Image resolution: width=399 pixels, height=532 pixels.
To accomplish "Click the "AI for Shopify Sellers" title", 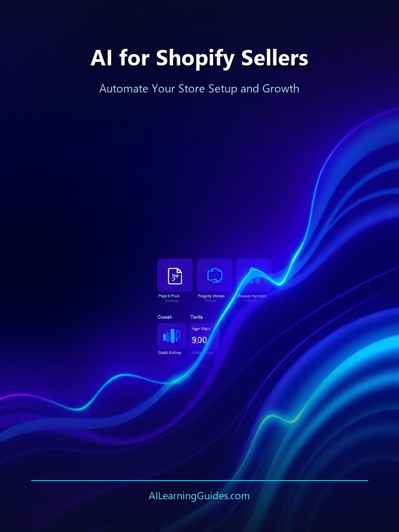I will (x=199, y=58).
